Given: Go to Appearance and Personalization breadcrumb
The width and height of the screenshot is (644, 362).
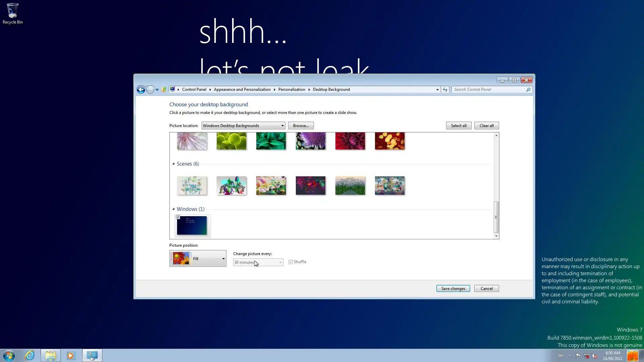Looking at the screenshot, I should [242, 89].
